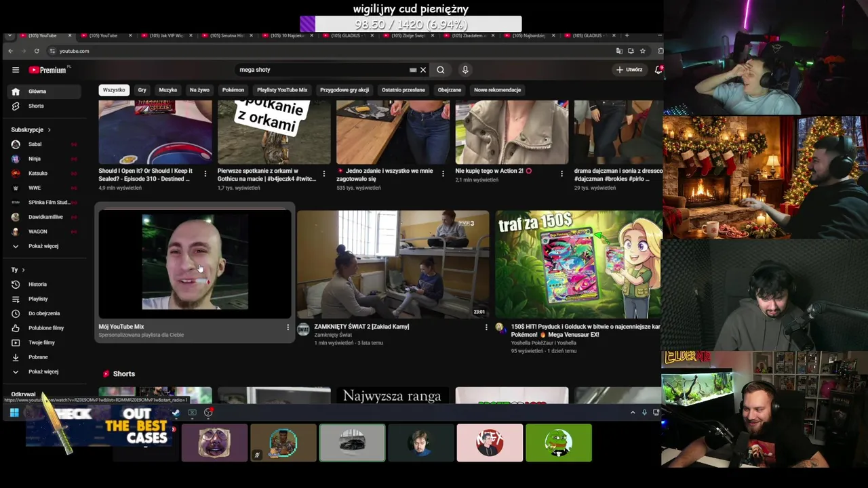
Task: Open Windows Start menu
Action: (x=14, y=412)
